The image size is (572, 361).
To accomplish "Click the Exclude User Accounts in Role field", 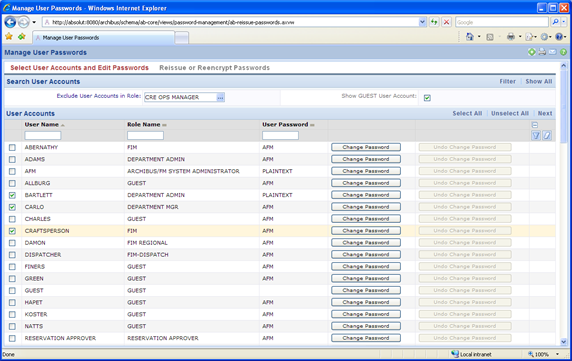I will 180,97.
